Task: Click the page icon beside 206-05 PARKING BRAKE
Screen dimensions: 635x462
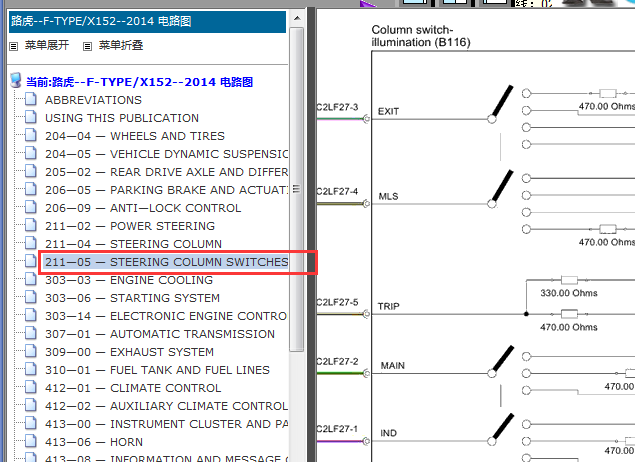Action: (31, 189)
